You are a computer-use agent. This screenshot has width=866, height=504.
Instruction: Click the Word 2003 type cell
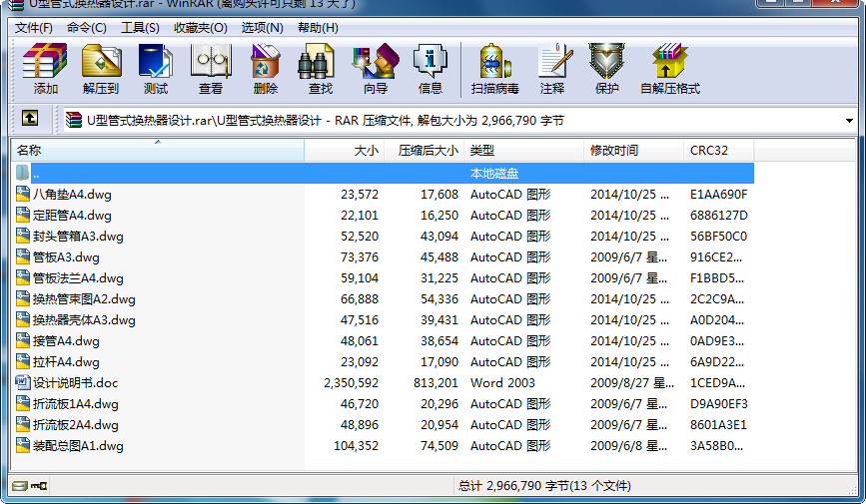click(x=502, y=382)
